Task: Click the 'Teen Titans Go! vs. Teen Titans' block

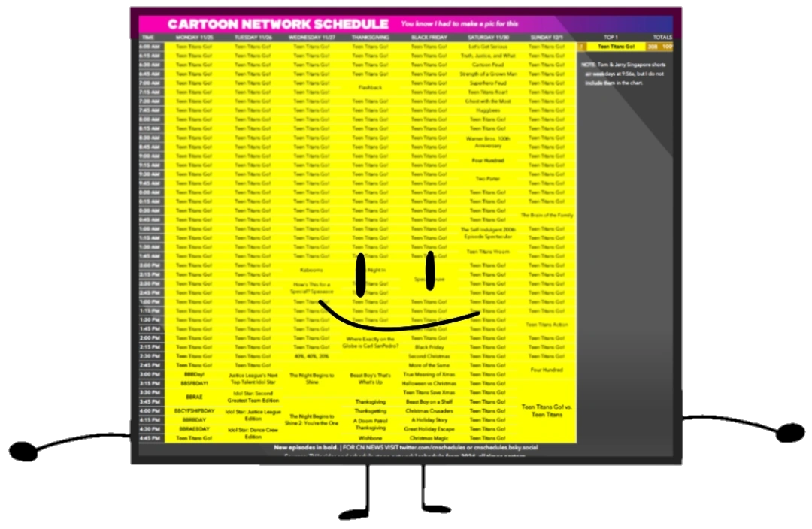Action: coord(547,410)
